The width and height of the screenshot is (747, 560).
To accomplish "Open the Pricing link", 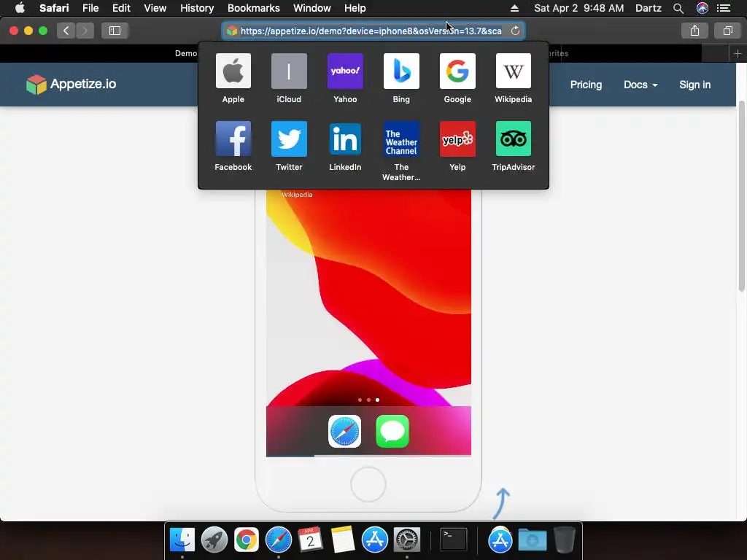I will click(x=586, y=85).
